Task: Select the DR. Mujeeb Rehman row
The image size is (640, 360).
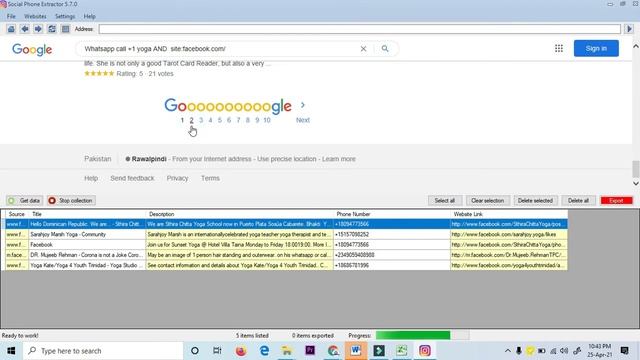Action: point(286,255)
